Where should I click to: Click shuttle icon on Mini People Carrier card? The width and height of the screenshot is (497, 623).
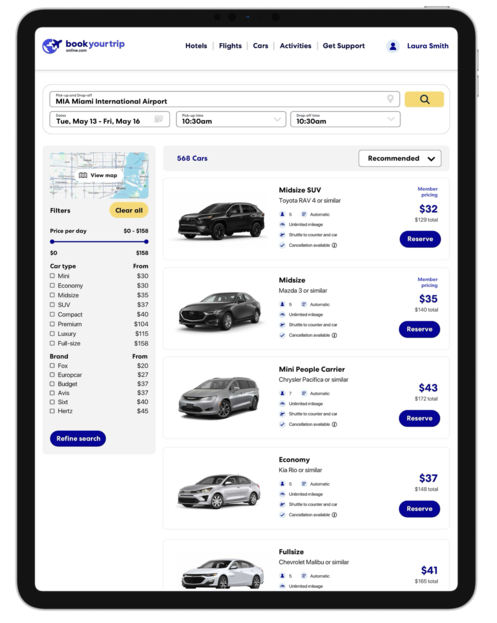click(282, 414)
